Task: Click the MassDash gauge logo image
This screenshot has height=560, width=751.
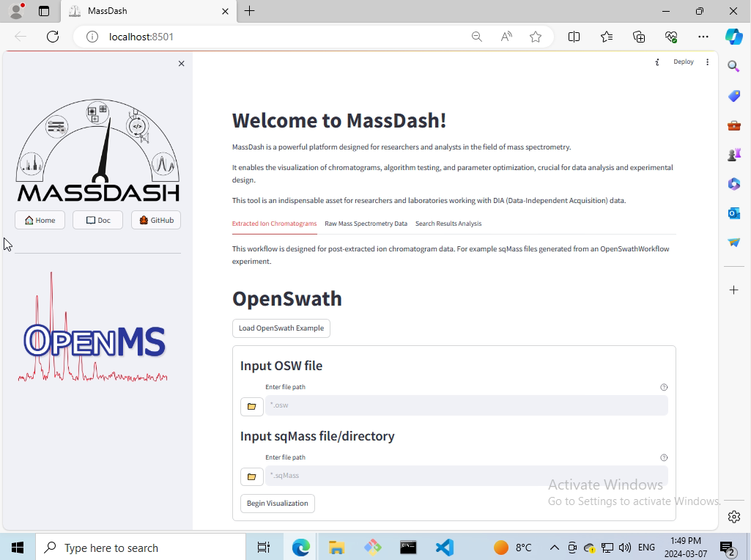Action: click(x=97, y=150)
